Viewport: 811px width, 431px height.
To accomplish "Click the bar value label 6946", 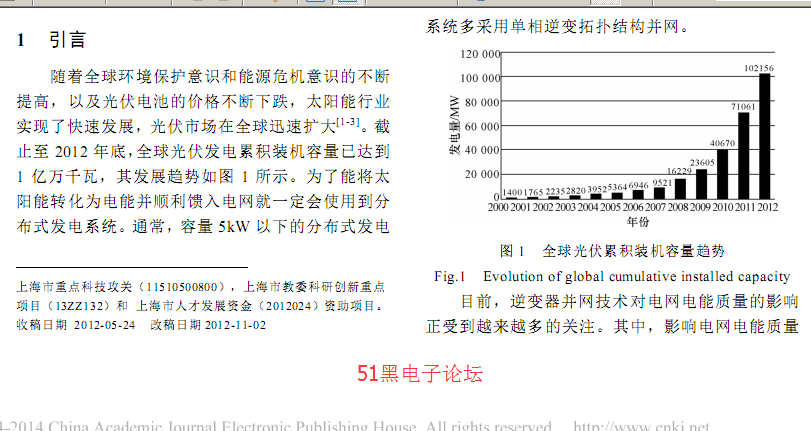I will [638, 185].
